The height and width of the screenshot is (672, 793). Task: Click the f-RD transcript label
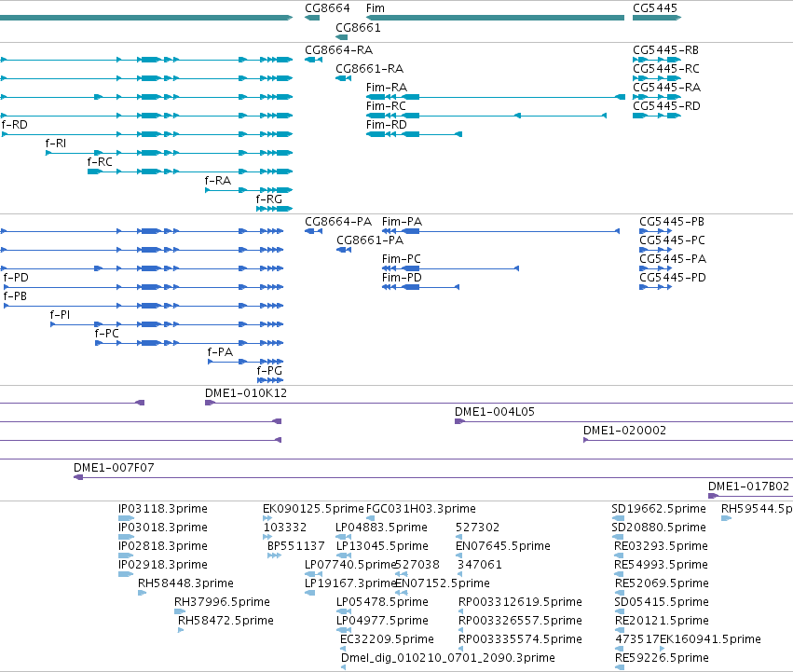point(15,125)
